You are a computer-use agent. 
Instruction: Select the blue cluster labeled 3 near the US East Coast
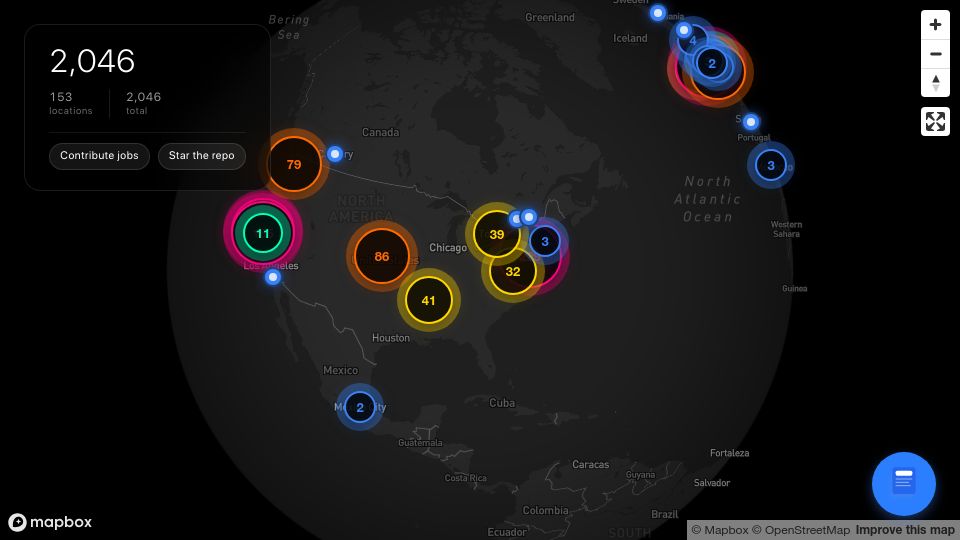click(545, 241)
